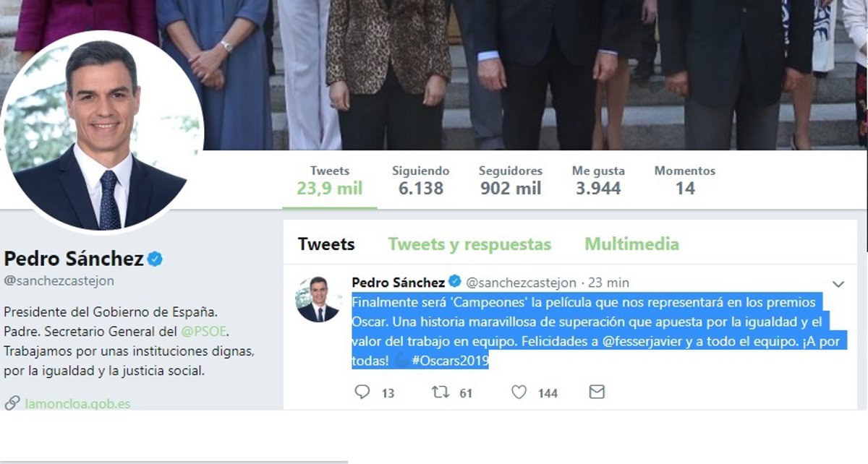Click the blue verified badge beside profile name
868x464 pixels.
pos(156,259)
